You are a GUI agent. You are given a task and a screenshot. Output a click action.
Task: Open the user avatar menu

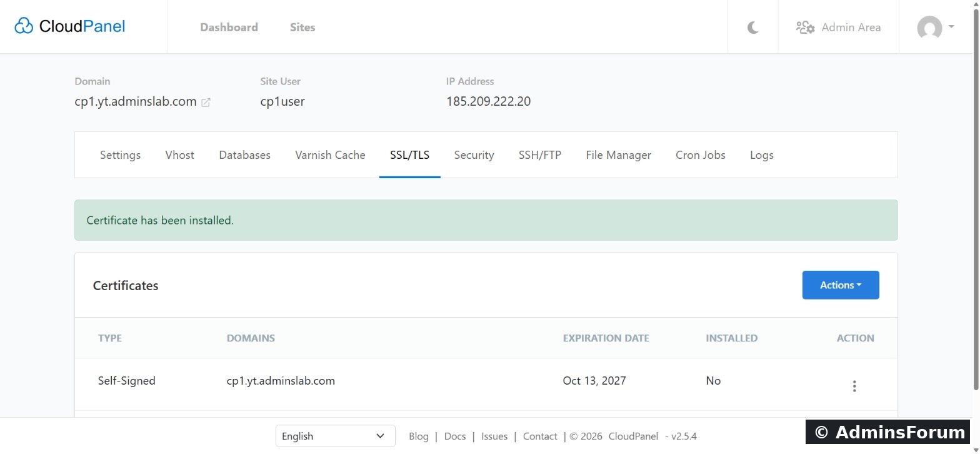click(x=935, y=28)
